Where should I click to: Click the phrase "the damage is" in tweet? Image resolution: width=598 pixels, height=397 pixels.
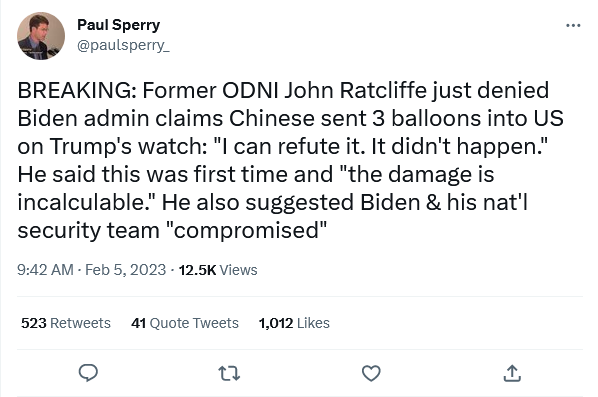point(416,174)
